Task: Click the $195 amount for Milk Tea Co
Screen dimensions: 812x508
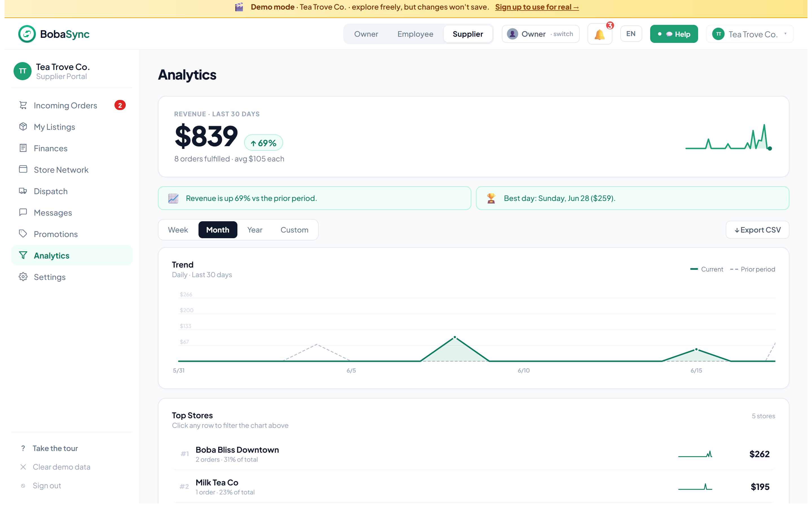Action: point(760,487)
